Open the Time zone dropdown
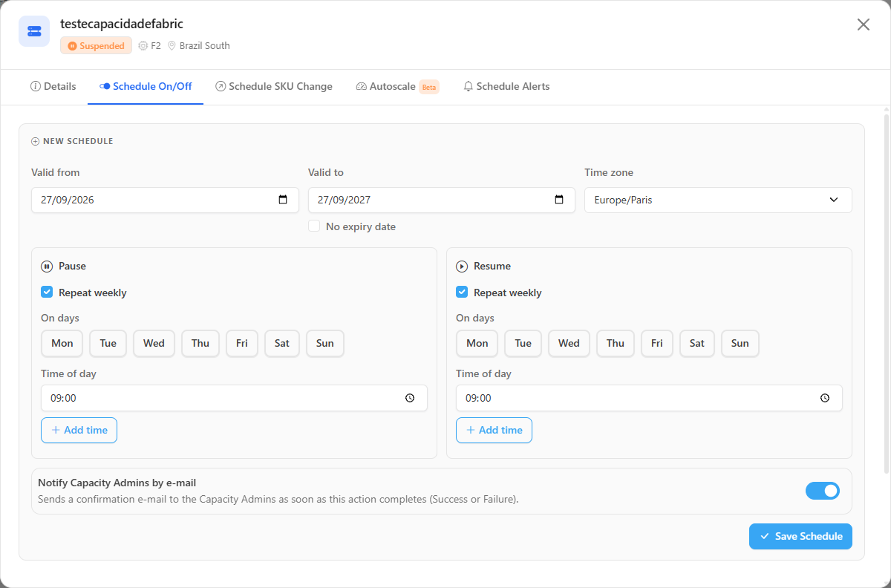The height and width of the screenshot is (588, 891). (718, 200)
